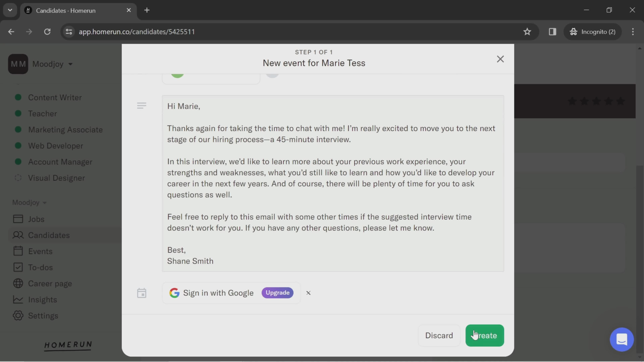Open the Account Manager job
Image resolution: width=644 pixels, height=362 pixels.
pyautogui.click(x=60, y=162)
